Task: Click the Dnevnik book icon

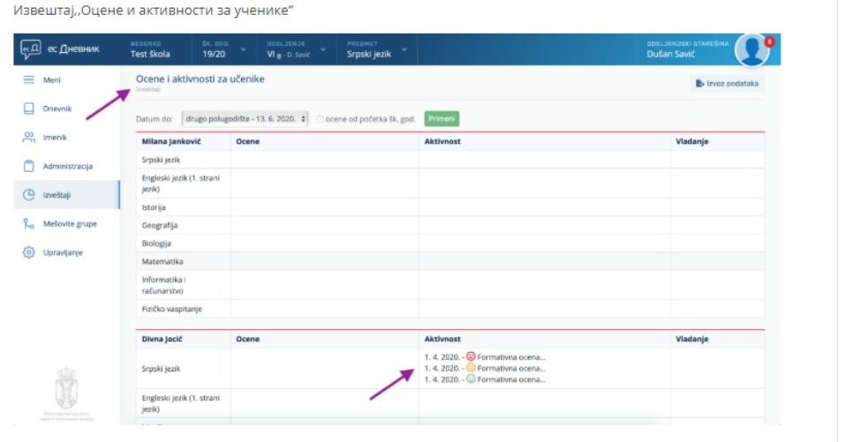Action: tap(28, 109)
